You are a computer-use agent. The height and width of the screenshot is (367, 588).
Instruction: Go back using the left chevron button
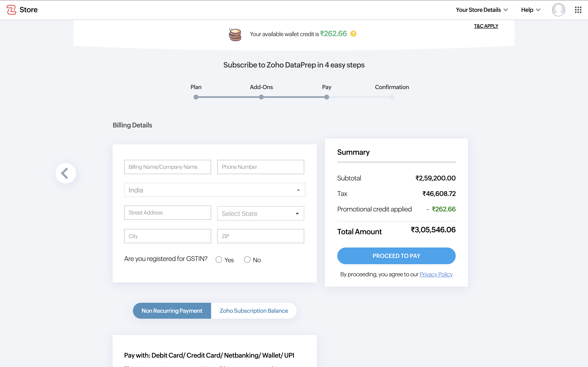click(x=66, y=173)
